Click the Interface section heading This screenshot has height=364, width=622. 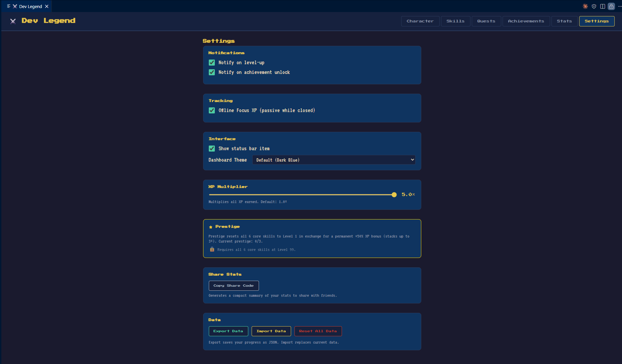point(222,139)
